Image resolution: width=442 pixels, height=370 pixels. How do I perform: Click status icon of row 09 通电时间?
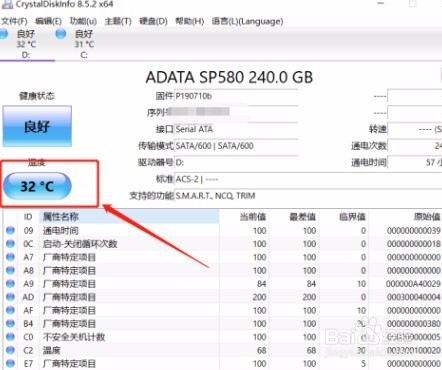pyautogui.click(x=10, y=230)
